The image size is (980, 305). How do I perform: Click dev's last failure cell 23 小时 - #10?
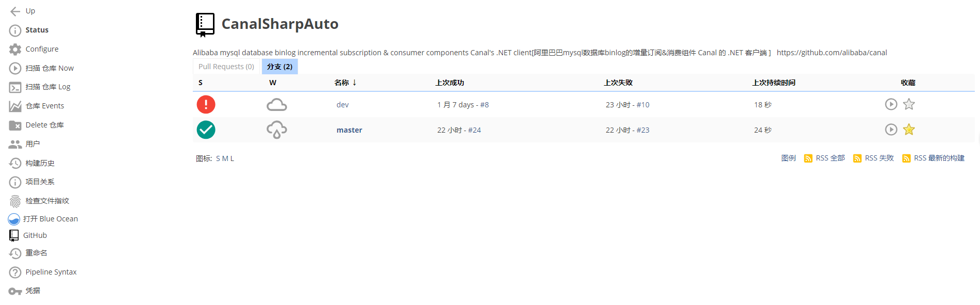pyautogui.click(x=627, y=105)
